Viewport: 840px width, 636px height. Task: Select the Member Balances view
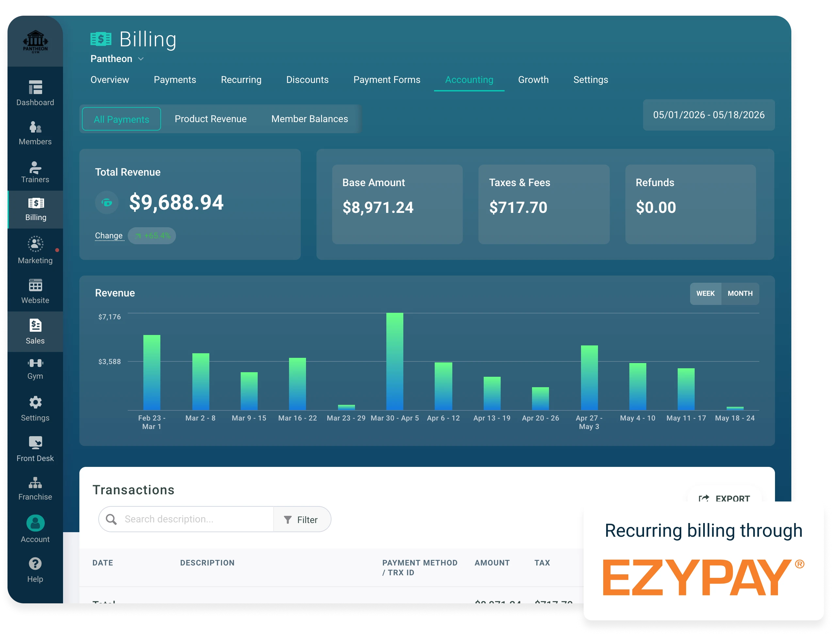[x=310, y=119]
